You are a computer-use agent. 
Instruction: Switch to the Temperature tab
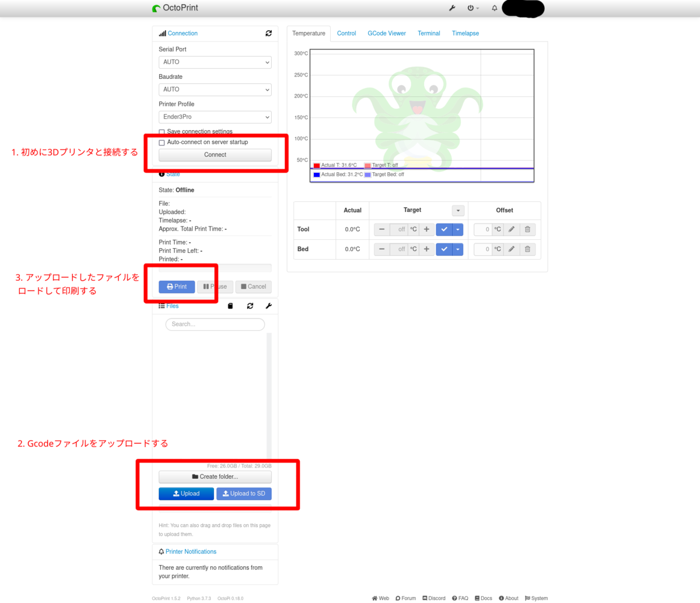[309, 33]
